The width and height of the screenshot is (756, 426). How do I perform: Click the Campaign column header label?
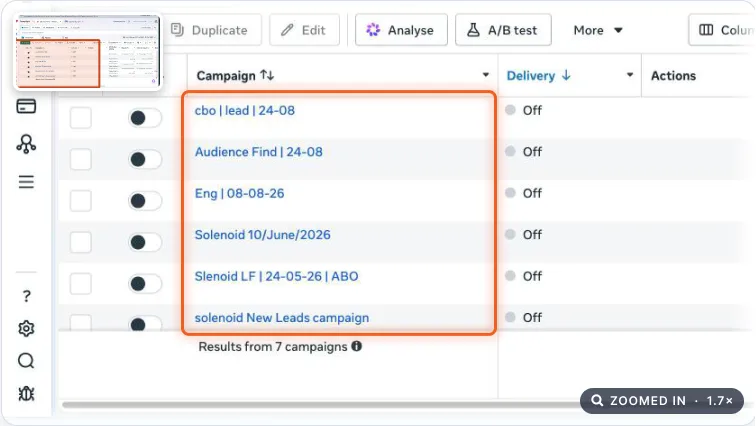(x=226, y=76)
